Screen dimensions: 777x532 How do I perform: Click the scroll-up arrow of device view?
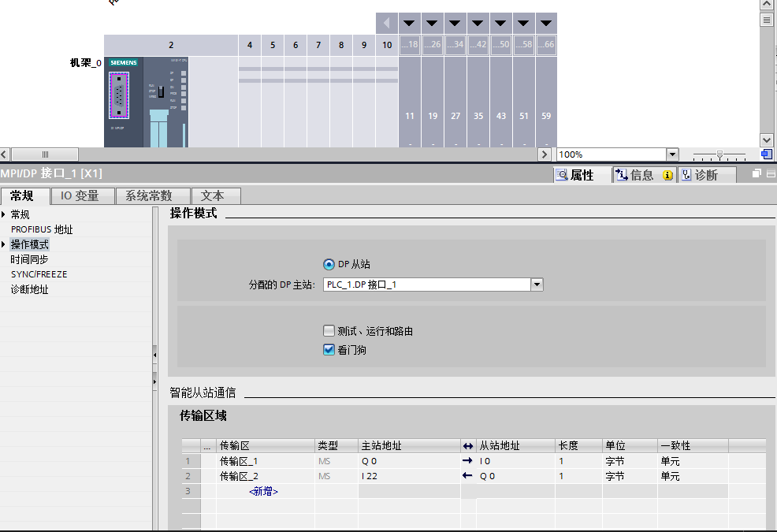[767, 5]
